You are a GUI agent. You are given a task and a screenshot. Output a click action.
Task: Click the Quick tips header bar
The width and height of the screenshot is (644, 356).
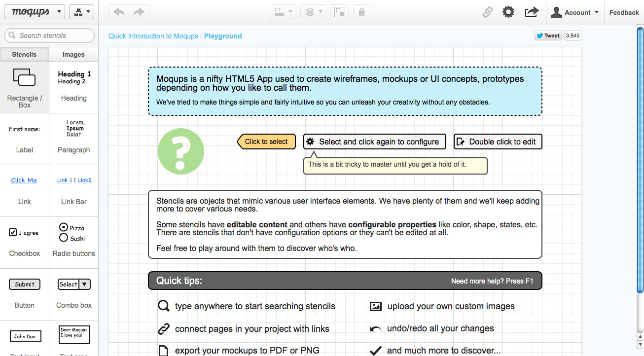tap(345, 281)
